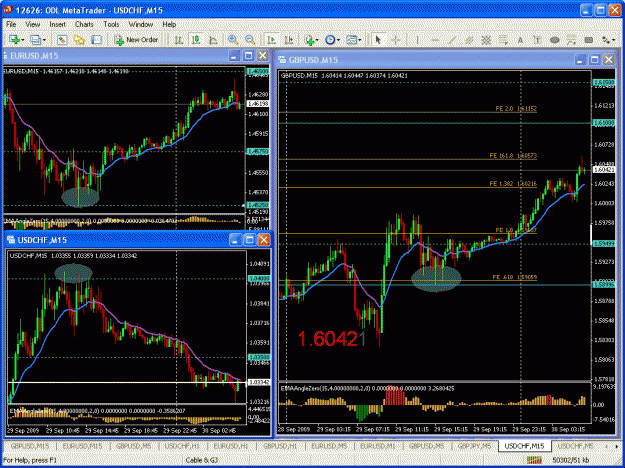This screenshot has height=468, width=625.
Task: Open the Charts menu
Action: coord(84,24)
